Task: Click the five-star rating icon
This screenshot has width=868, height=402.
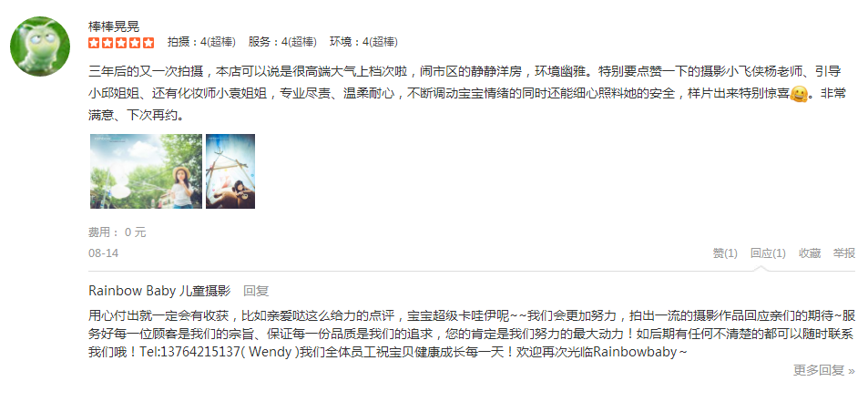Action: pyautogui.click(x=121, y=43)
